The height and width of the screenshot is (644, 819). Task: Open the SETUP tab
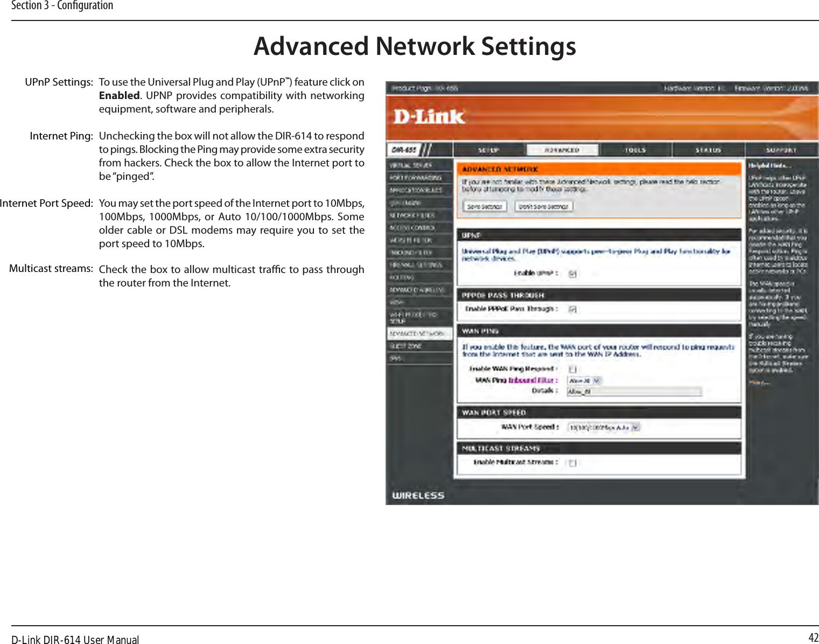point(488,150)
